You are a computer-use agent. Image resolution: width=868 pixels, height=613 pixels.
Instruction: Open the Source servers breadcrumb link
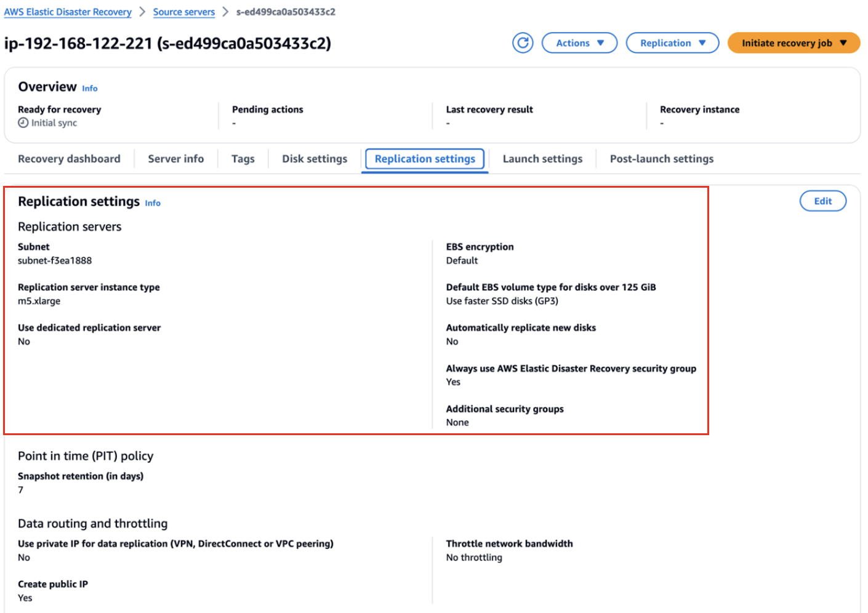click(183, 12)
